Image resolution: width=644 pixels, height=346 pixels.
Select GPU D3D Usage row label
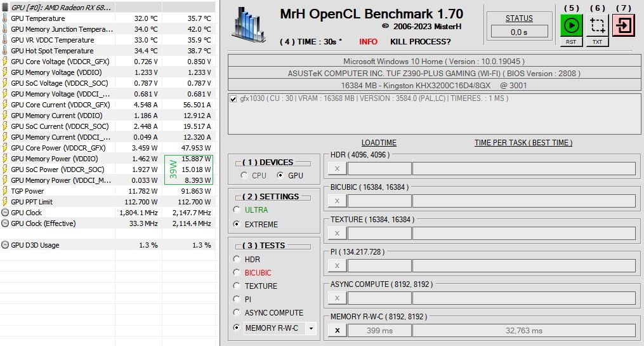(35, 245)
